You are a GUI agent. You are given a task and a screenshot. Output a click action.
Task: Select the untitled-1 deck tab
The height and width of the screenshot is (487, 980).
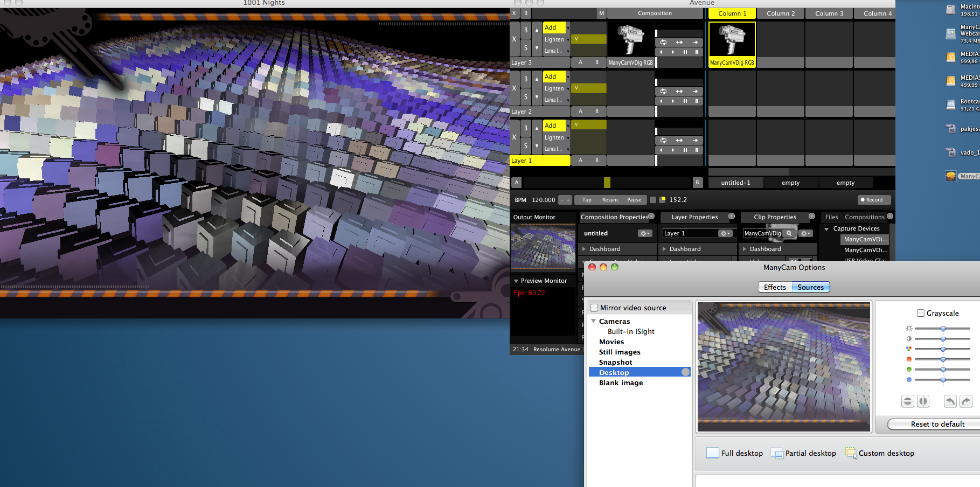735,183
